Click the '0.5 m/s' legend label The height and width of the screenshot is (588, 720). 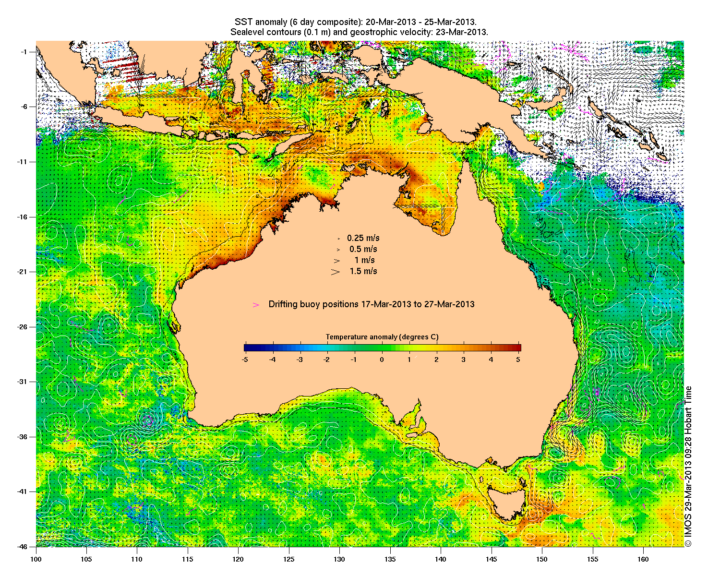(x=363, y=249)
